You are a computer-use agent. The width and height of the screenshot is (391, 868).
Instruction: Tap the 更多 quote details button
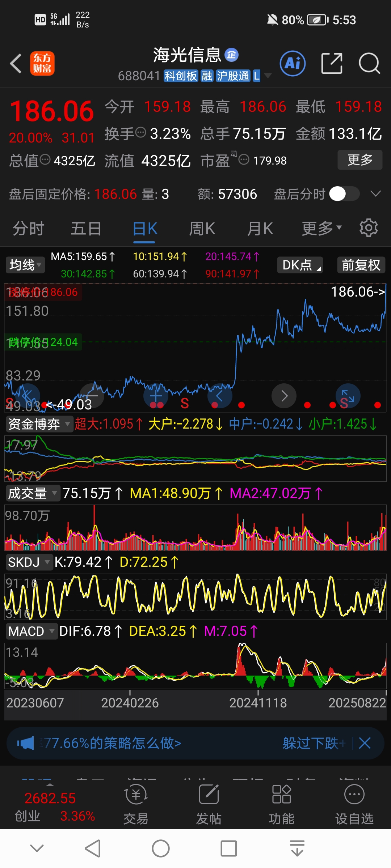(x=360, y=159)
